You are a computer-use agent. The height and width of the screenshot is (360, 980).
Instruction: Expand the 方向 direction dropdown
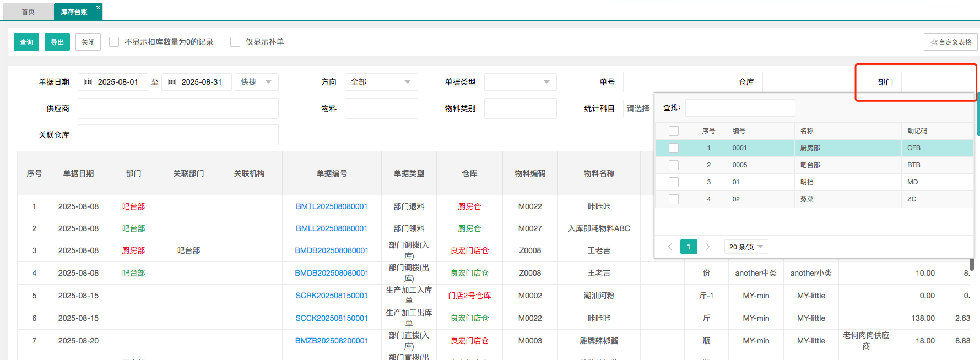[x=381, y=82]
